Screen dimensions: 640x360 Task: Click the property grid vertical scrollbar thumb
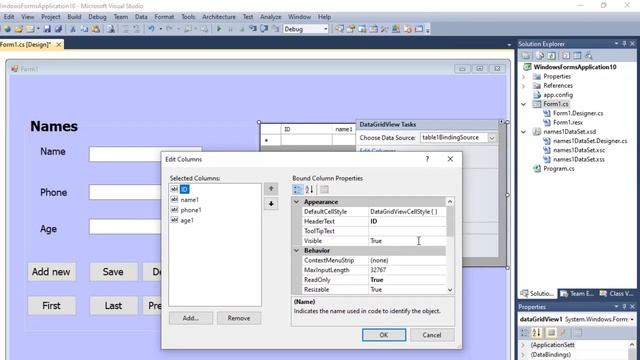[x=450, y=221]
